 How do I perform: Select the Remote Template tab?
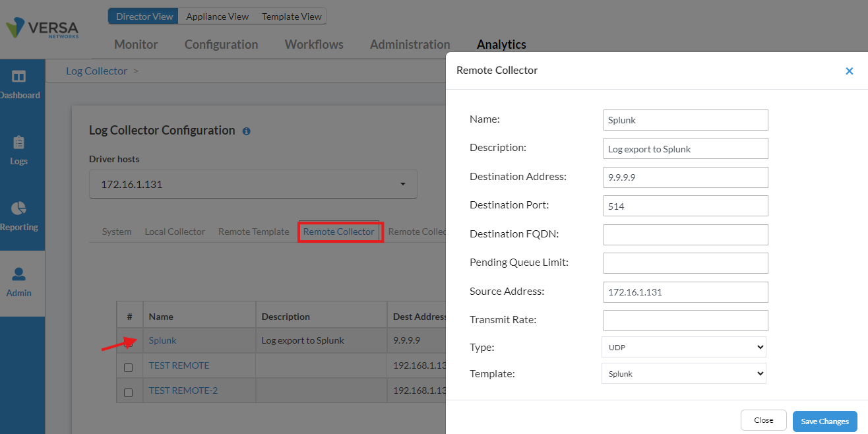pos(254,232)
